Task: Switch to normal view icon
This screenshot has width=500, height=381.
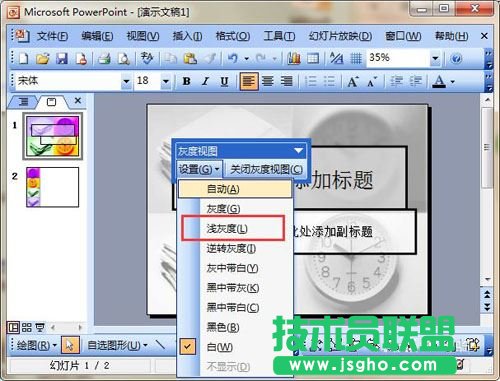Action: point(14,327)
